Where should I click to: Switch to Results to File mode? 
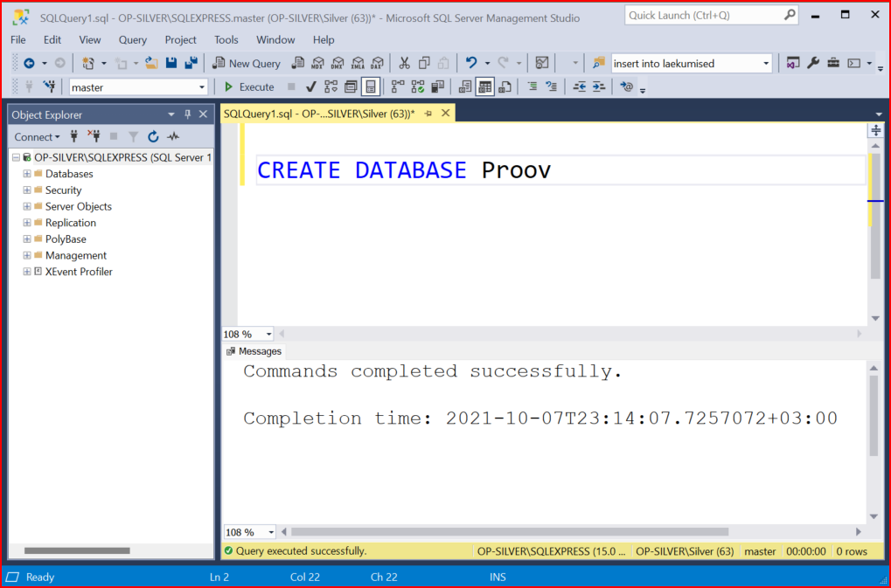coord(505,86)
